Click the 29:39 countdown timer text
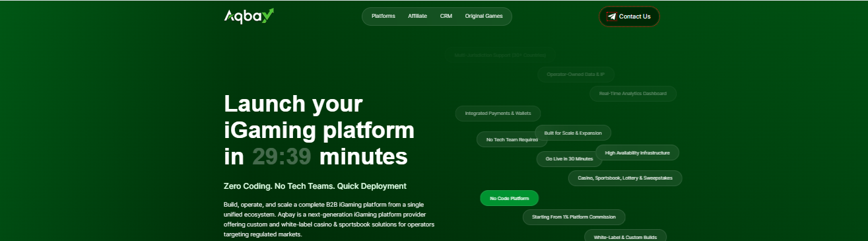Image resolution: width=868 pixels, height=241 pixels. (x=283, y=156)
